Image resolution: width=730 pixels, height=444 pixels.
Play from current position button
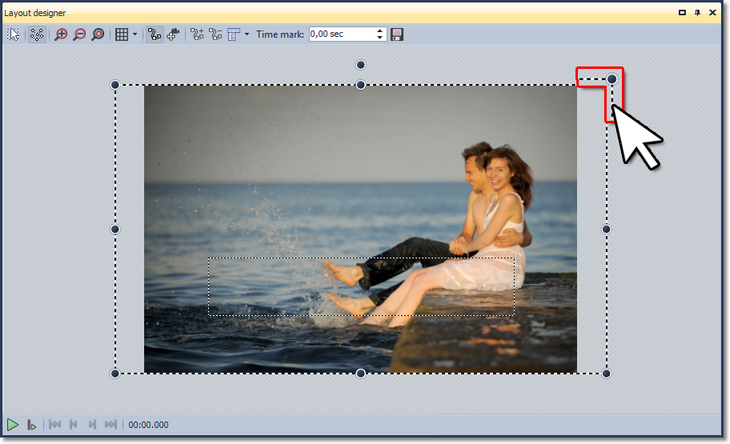pyautogui.click(x=32, y=425)
